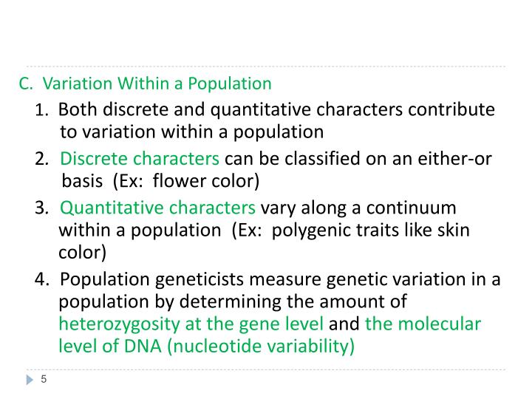Click list number 3 marker
This screenshot has height=399, width=532.
[41, 208]
